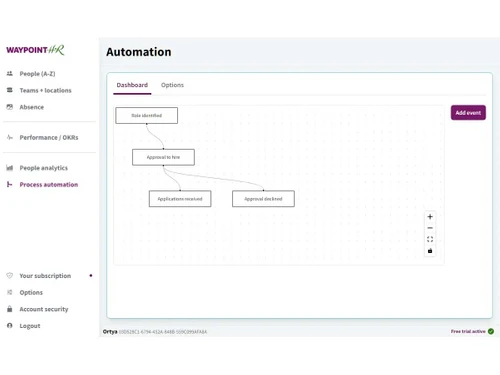Click the Process automation flow icon
Viewport: 500px width, 375px height.
tap(10, 184)
